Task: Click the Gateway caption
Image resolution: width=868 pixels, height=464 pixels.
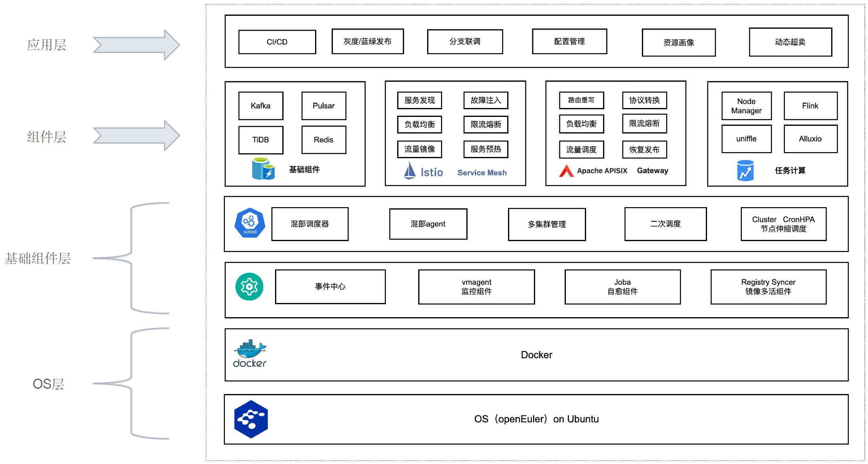Action: coord(652,171)
